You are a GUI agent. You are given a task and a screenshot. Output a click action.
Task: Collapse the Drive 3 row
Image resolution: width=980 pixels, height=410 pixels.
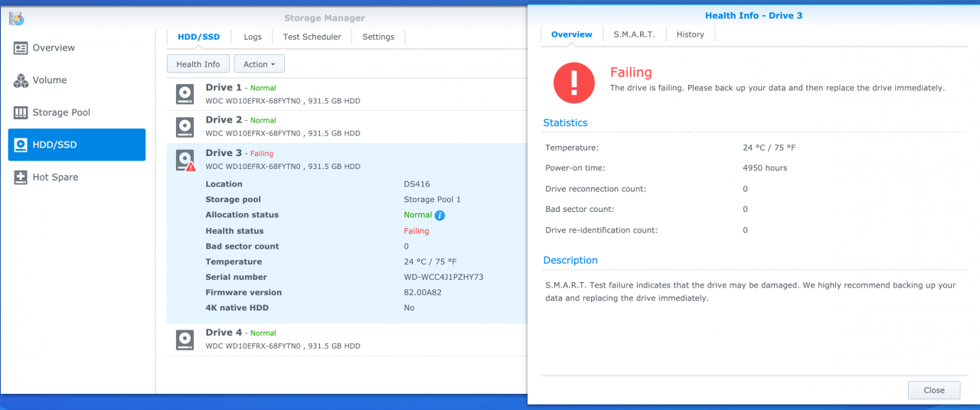(x=347, y=159)
